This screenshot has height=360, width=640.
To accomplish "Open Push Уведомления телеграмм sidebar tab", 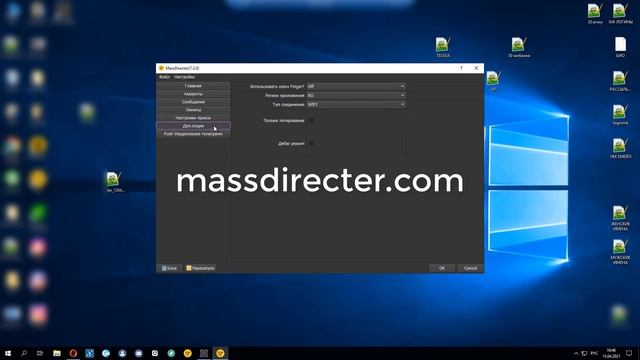I will pos(193,133).
